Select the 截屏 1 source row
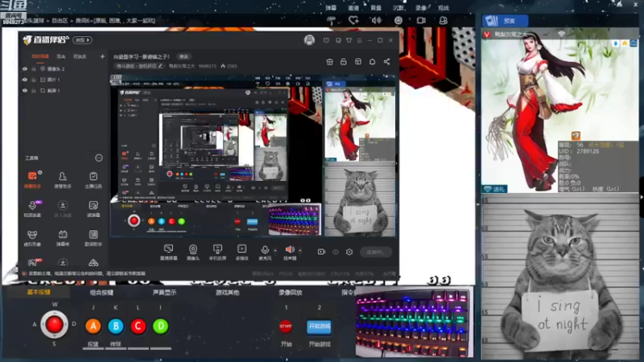 [62, 90]
